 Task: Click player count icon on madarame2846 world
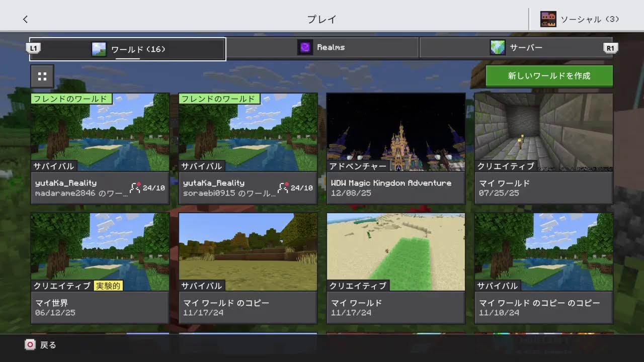pos(135,188)
